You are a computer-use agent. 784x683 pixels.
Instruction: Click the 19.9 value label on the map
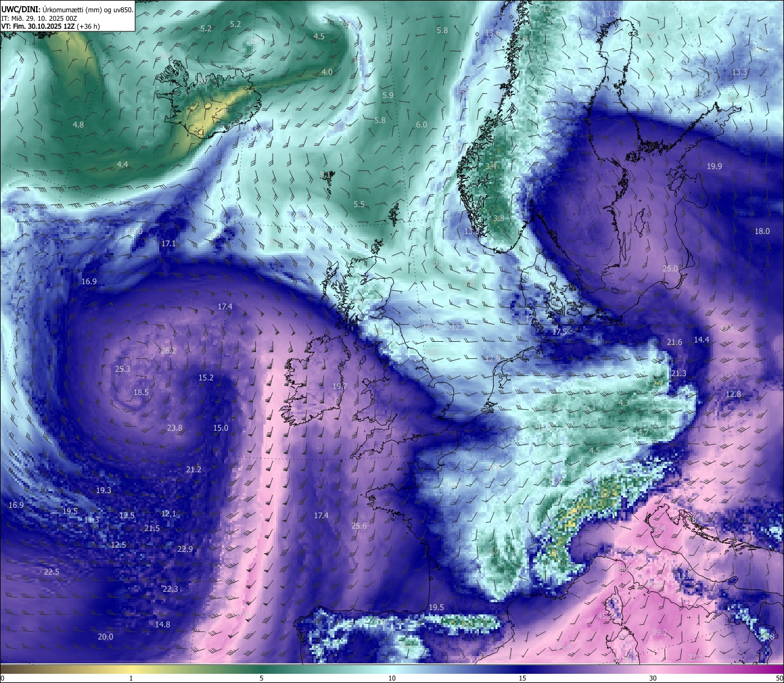[x=714, y=166]
